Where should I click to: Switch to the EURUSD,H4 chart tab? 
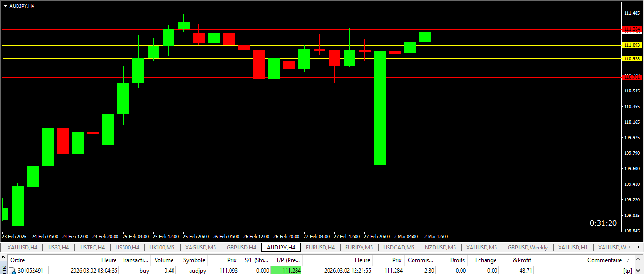pos(320,247)
